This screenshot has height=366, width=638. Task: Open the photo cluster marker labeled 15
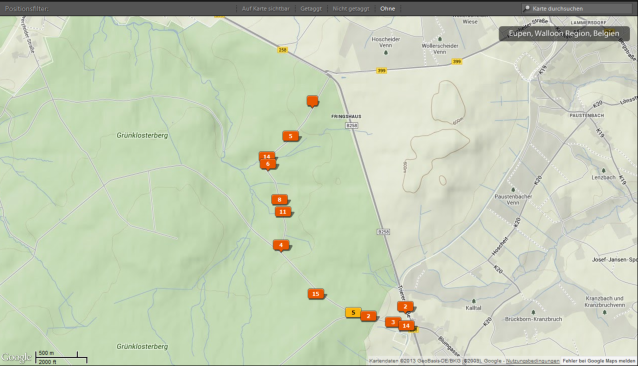[x=316, y=294]
